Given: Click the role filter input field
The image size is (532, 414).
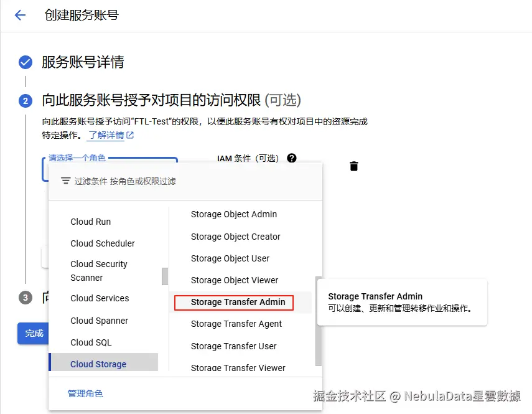Looking at the screenshot, I should 185,182.
